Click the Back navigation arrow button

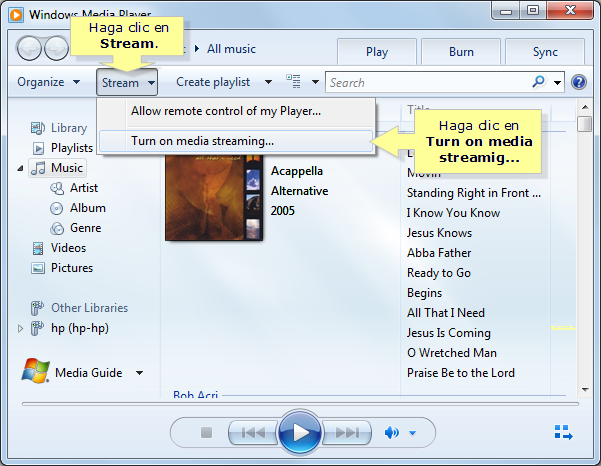(x=29, y=49)
